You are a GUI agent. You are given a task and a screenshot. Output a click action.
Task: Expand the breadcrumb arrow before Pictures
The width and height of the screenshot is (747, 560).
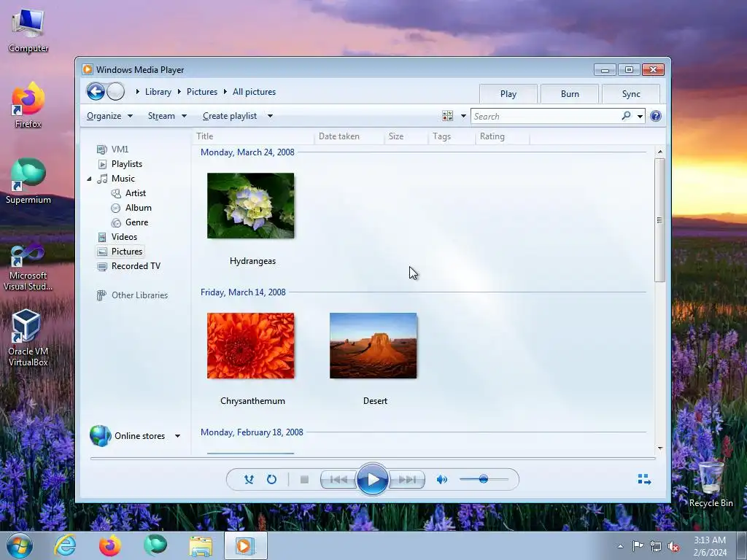(x=179, y=91)
